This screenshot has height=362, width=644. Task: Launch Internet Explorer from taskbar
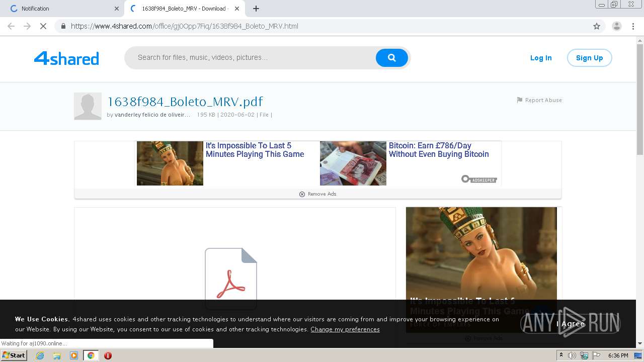40,355
